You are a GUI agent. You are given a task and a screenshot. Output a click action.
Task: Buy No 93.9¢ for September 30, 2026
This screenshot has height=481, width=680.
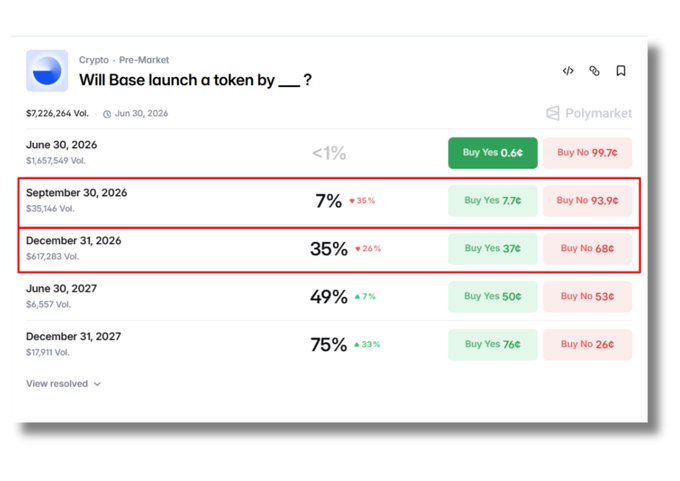pyautogui.click(x=587, y=200)
